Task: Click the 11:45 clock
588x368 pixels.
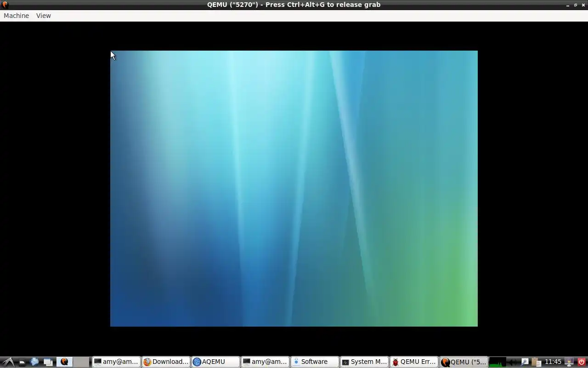Action: tap(553, 362)
